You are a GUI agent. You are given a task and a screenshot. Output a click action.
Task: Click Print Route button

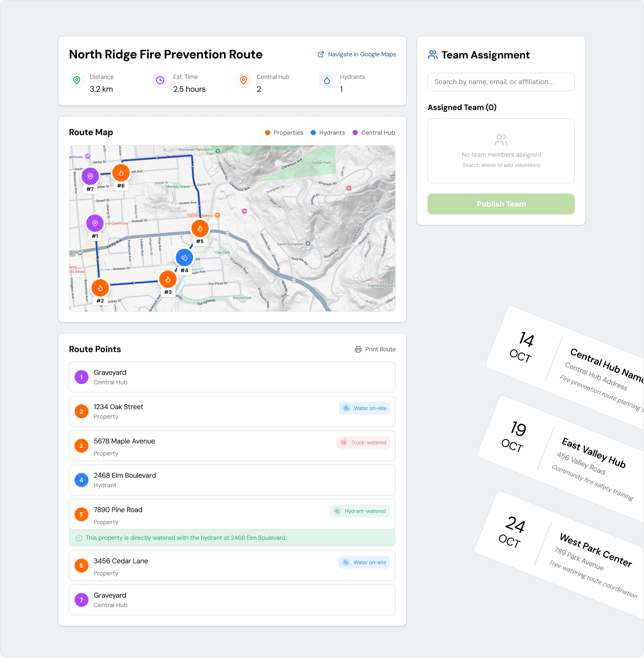[375, 349]
